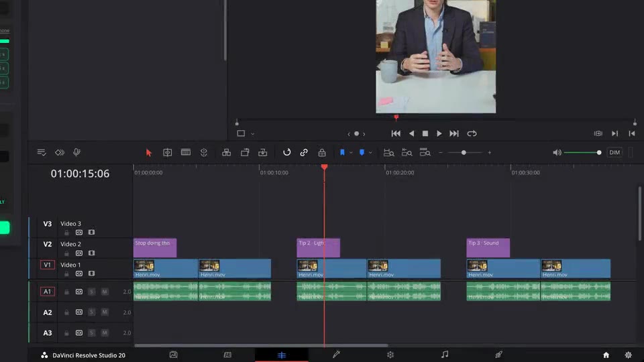Activate the Dynamic Trim Mode tool
This screenshot has height=362, width=644.
point(186,152)
